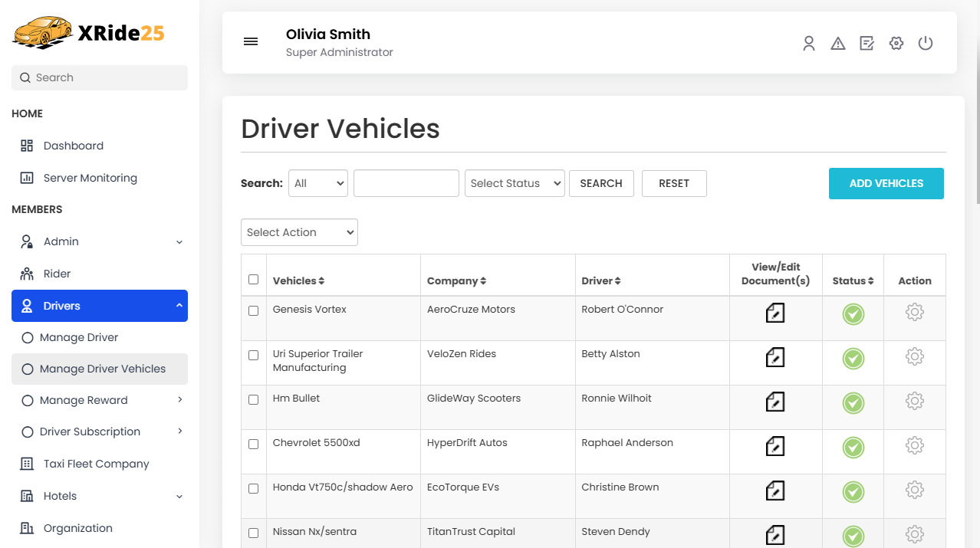This screenshot has height=548, width=980.
Task: Expand the Manage Reward submenu arrow
Action: pyautogui.click(x=180, y=399)
